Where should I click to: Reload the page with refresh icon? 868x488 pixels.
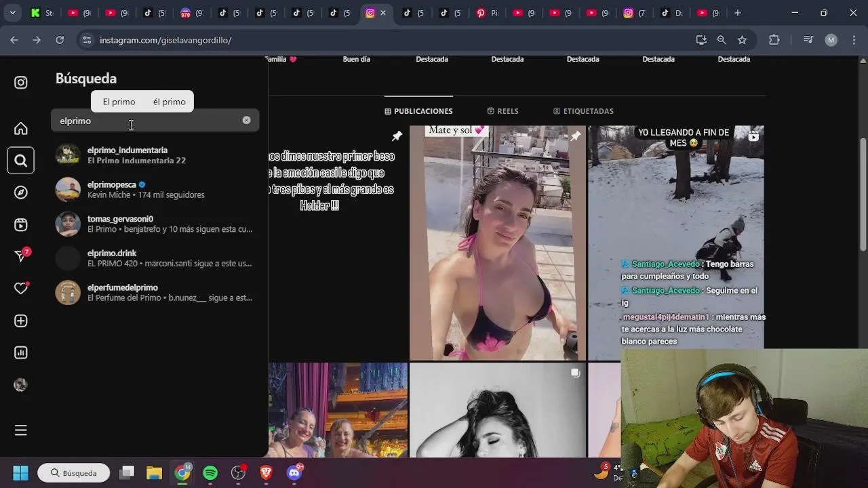pyautogui.click(x=60, y=40)
